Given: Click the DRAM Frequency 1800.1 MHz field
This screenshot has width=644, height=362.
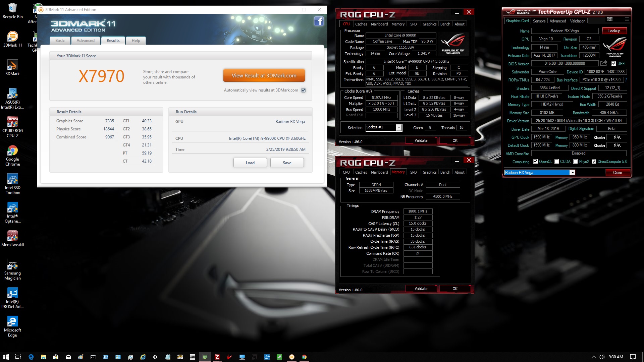Looking at the screenshot, I should (418, 212).
